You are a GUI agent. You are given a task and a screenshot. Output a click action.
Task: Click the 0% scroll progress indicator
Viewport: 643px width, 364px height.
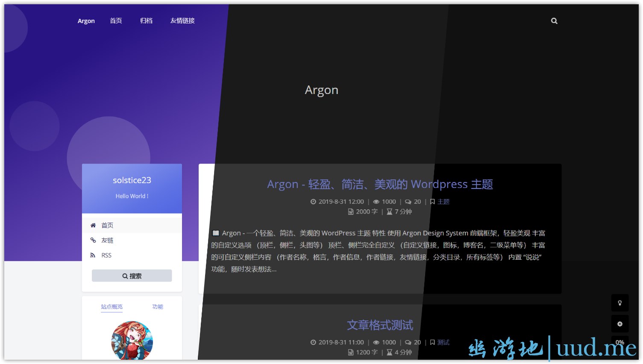point(620,342)
